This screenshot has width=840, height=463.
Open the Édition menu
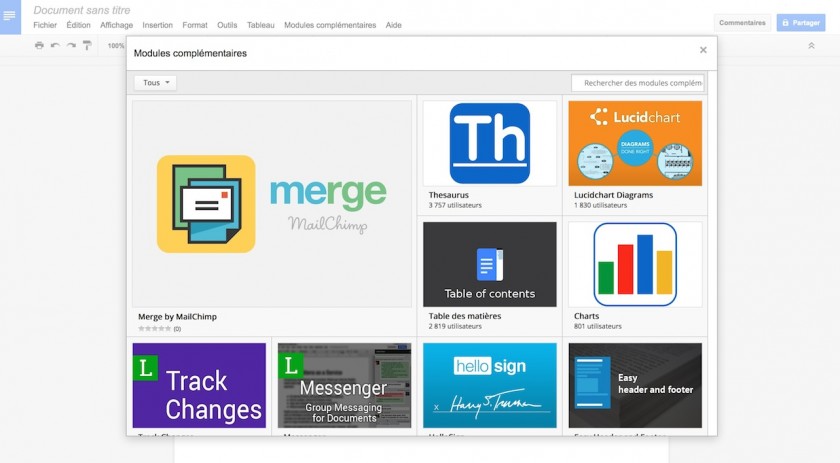point(78,25)
